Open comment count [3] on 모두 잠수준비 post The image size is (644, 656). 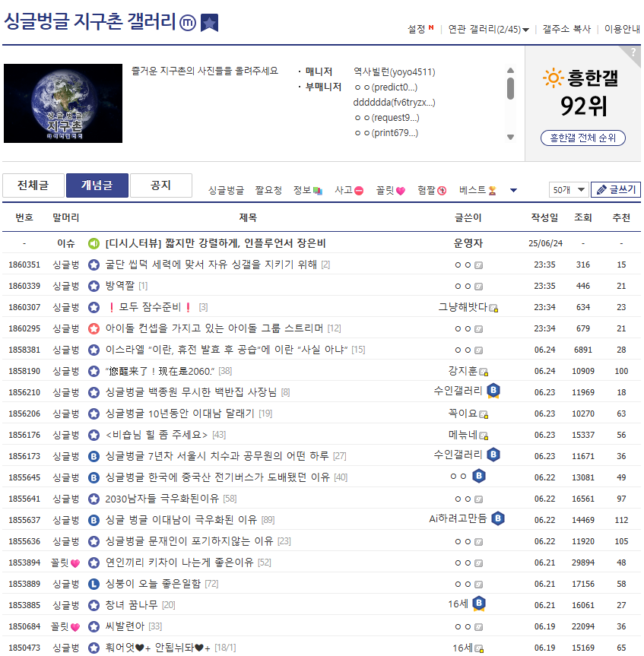click(203, 308)
